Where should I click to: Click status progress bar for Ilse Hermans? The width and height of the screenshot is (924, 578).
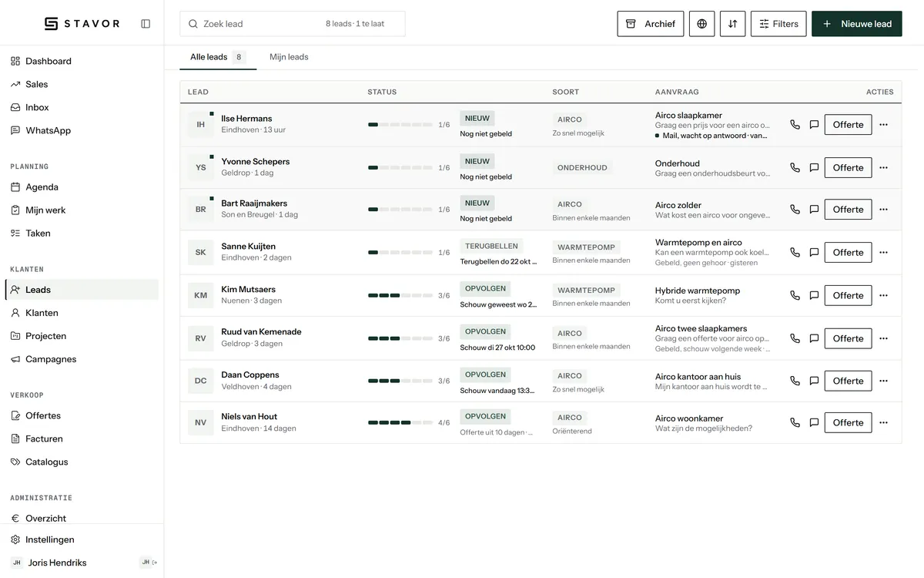pos(400,124)
